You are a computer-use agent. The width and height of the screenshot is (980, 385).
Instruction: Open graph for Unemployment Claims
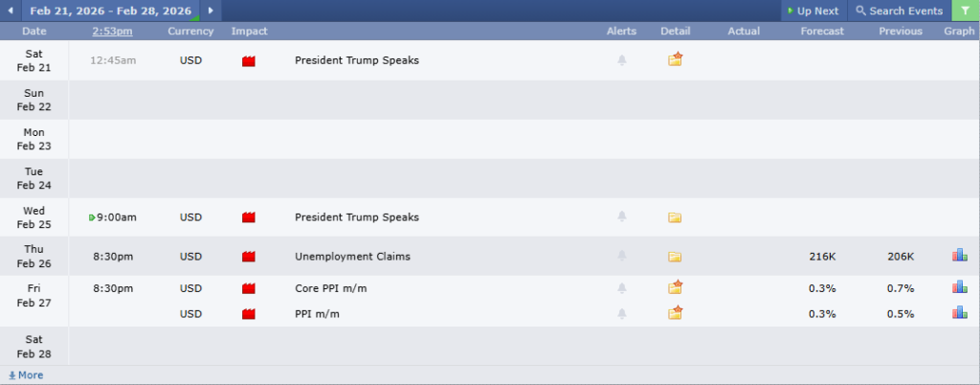point(959,256)
